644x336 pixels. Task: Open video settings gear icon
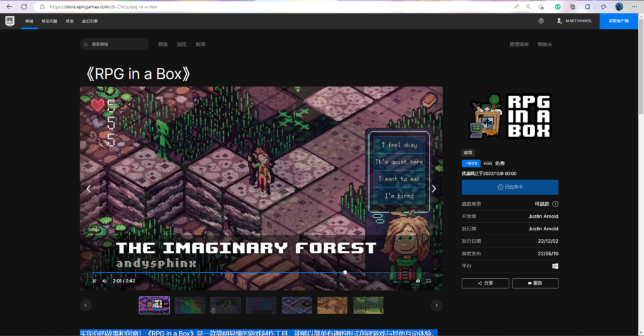pos(418,281)
